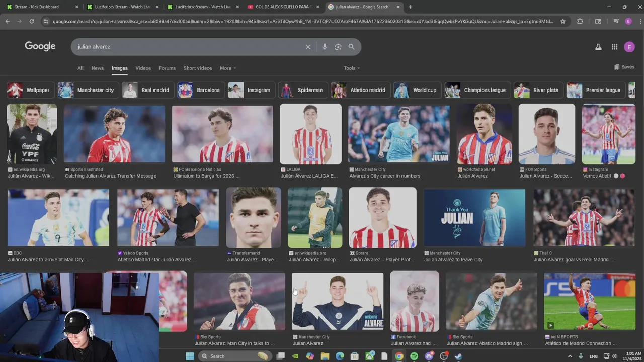This screenshot has height=362, width=644.
Task: Switch to the Videos results tab
Action: pyautogui.click(x=143, y=68)
